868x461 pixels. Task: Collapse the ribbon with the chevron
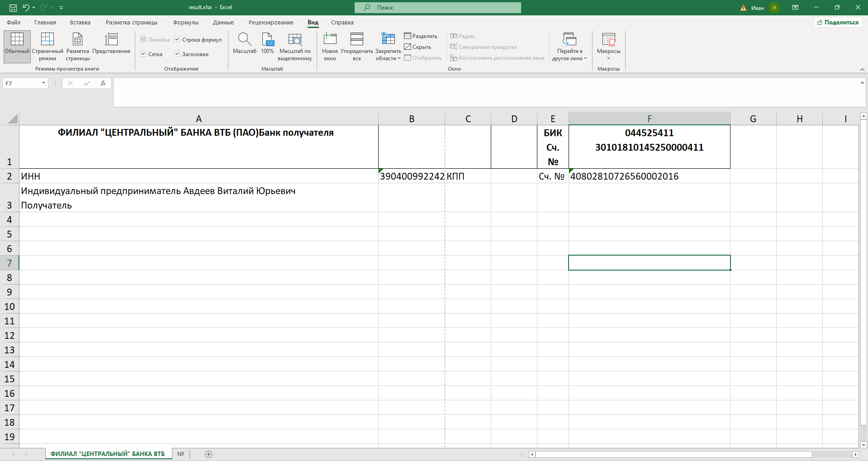coord(862,69)
